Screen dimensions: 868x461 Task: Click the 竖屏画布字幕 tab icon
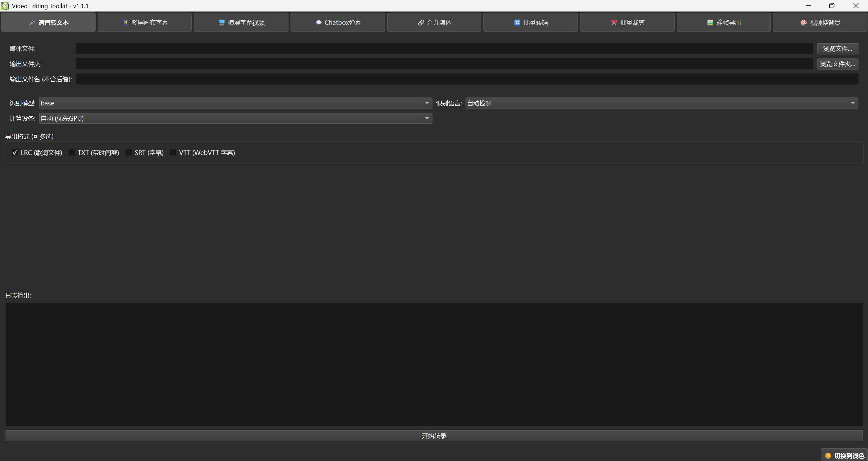coord(125,23)
